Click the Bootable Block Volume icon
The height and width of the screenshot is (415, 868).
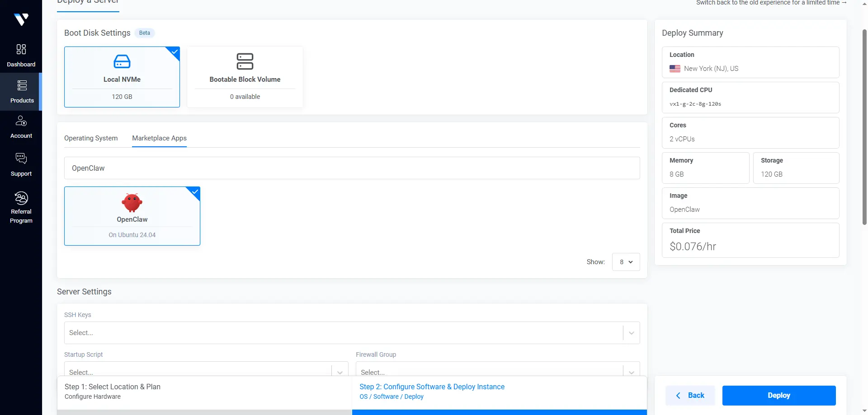coord(245,61)
